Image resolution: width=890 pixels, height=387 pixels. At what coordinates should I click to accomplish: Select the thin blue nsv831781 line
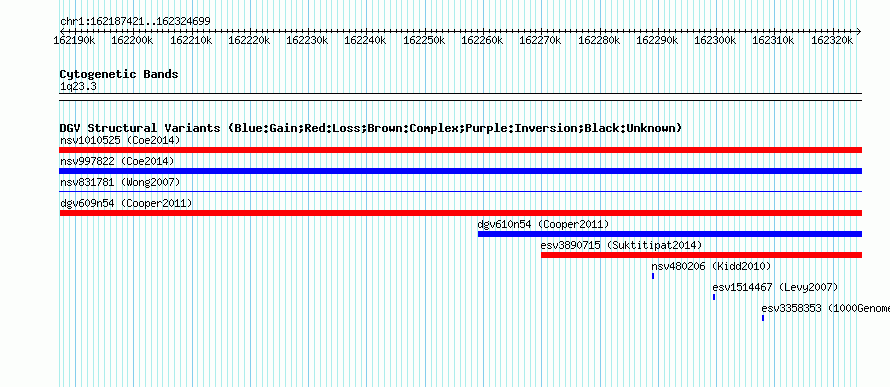[x=460, y=192]
